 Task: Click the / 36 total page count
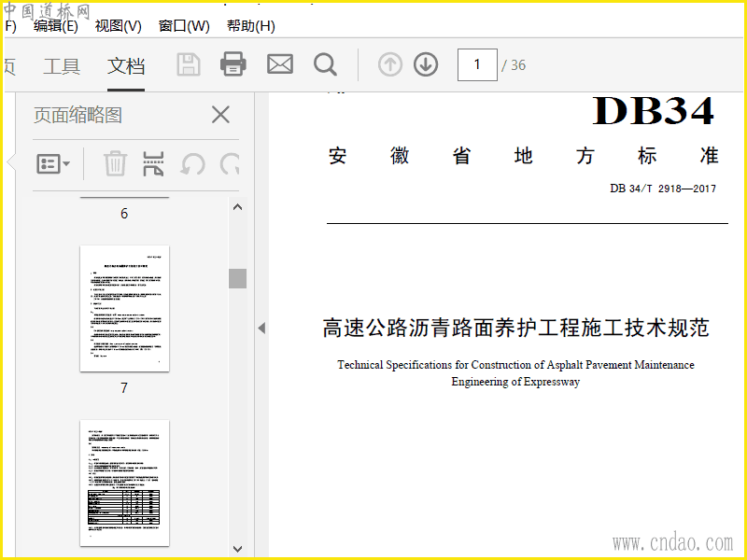pyautogui.click(x=514, y=65)
